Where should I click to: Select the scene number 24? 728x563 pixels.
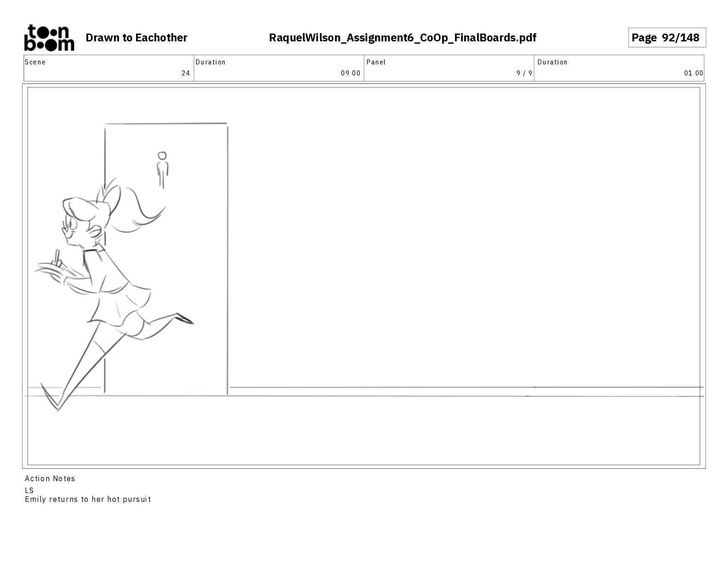[186, 73]
